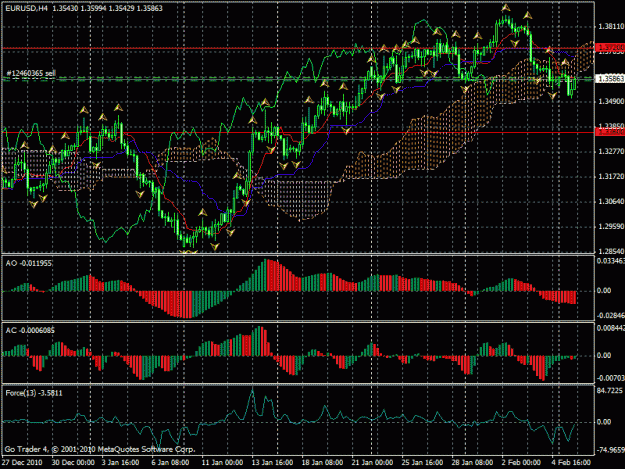Viewport: 625px width, 469px height.
Task: Select the #12460365 sell order label
Action: tap(31, 73)
